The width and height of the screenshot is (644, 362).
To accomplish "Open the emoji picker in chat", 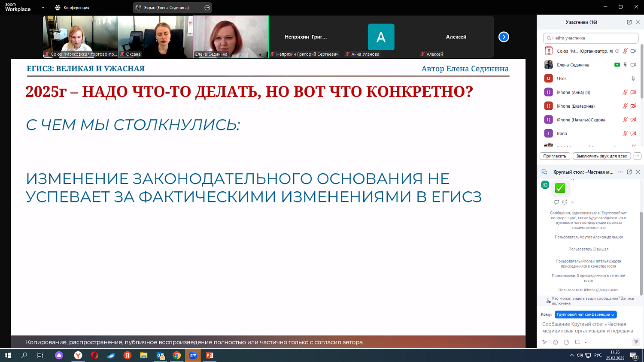I will (555, 342).
